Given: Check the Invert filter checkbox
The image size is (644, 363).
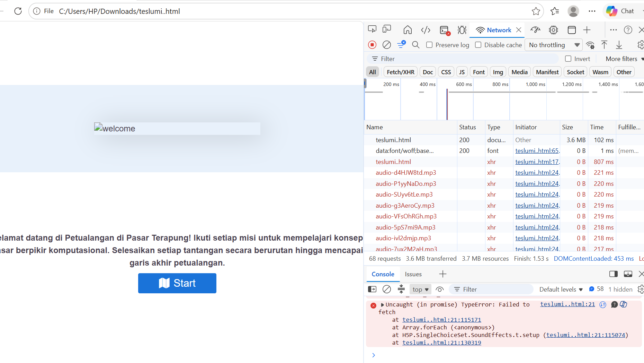Looking at the screenshot, I should 568,59.
